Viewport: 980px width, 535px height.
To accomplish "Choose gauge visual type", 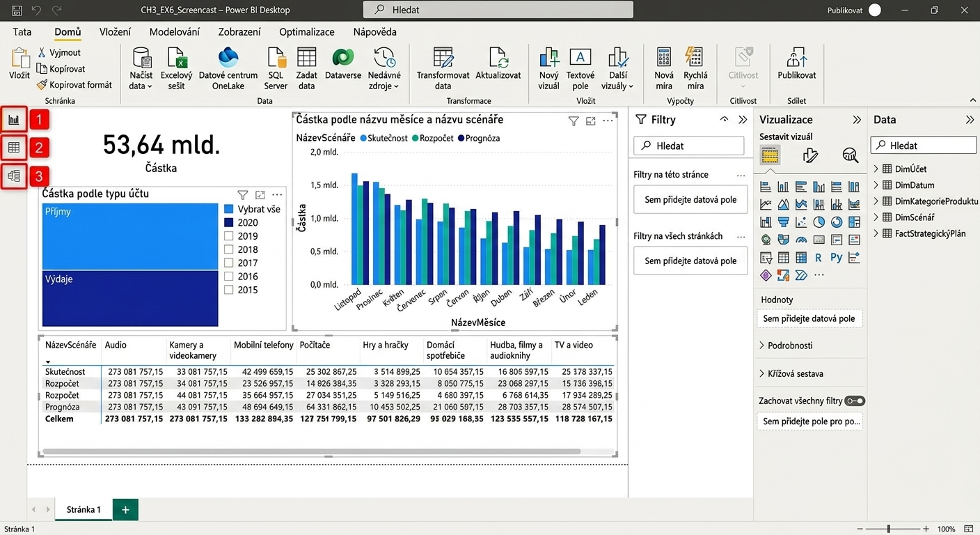I will (x=801, y=240).
